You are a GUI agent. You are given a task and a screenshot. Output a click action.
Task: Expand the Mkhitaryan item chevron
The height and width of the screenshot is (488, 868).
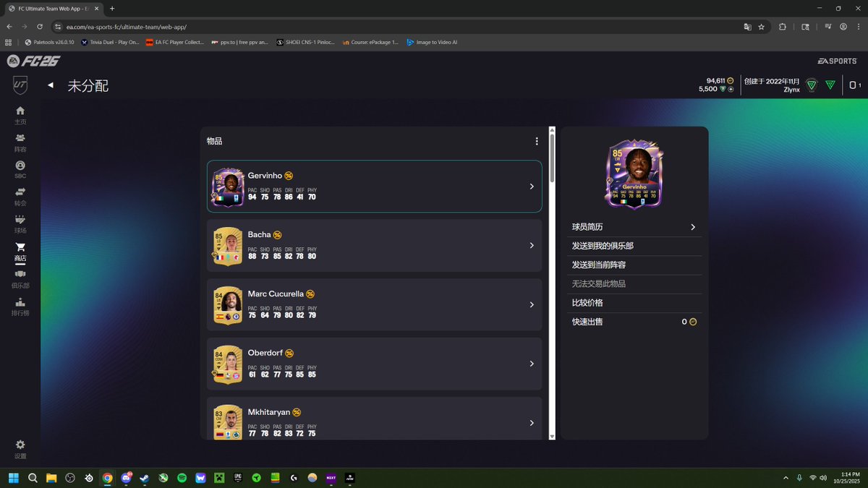tap(532, 423)
